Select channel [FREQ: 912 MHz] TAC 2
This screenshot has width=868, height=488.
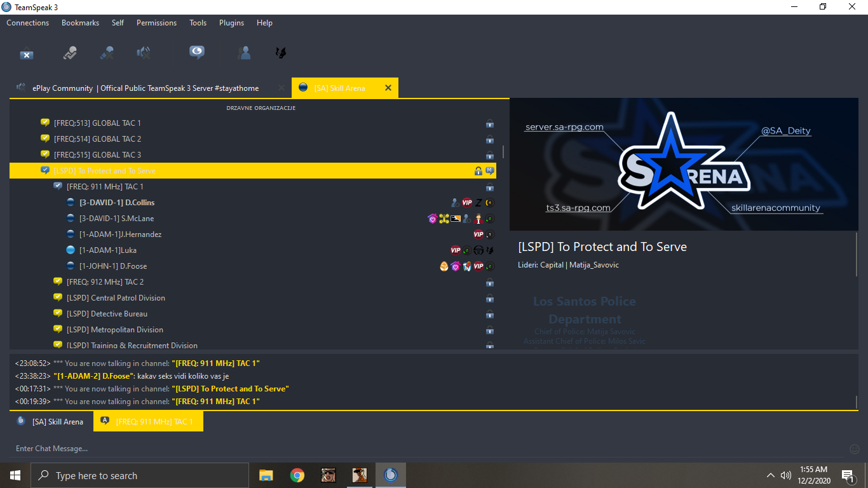(105, 281)
